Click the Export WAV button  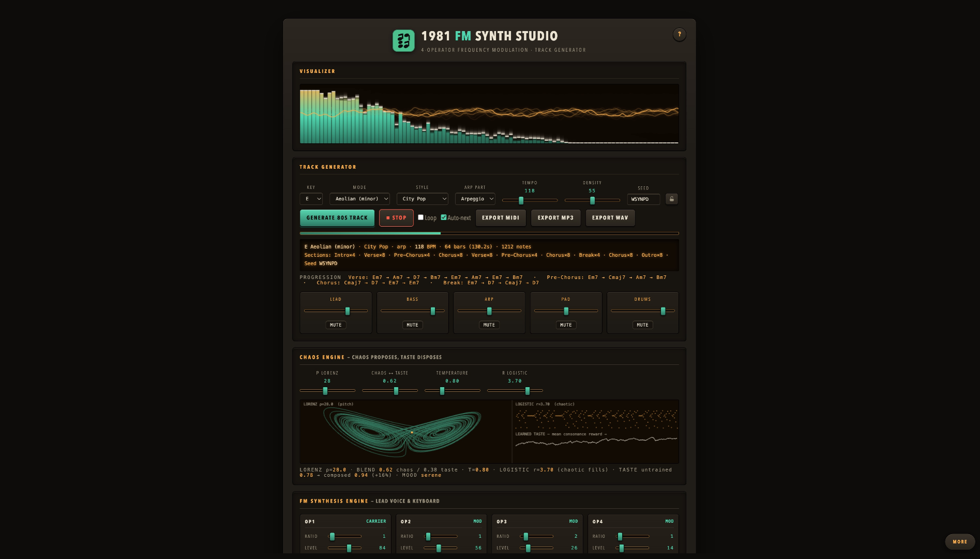pyautogui.click(x=610, y=218)
